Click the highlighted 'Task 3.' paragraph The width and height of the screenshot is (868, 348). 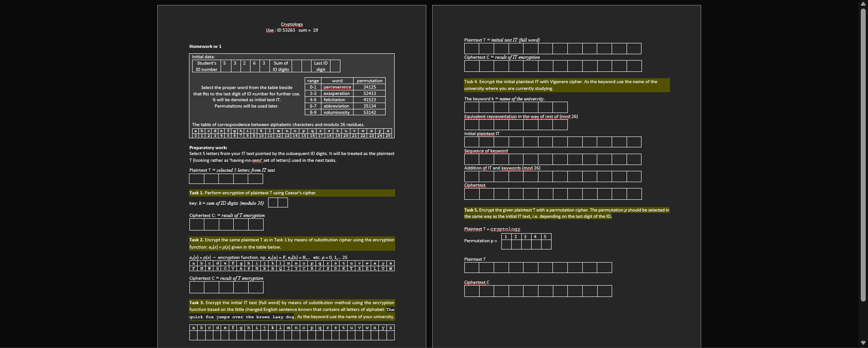[292, 310]
